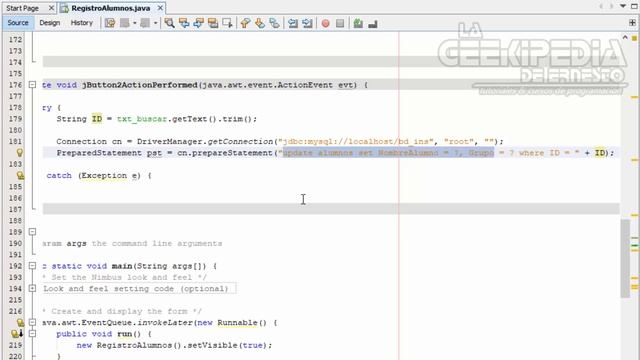Click 'jButton2ActionPerformed' method name
This screenshot has width=640, height=360.
[140, 85]
